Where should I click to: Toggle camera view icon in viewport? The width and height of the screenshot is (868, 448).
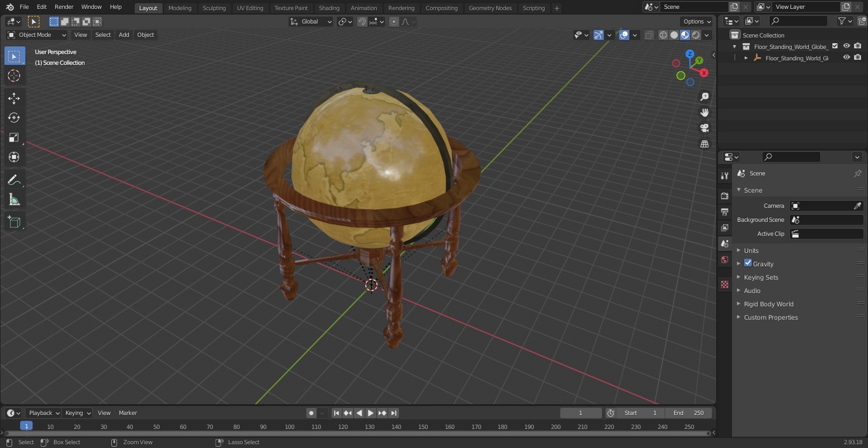pyautogui.click(x=705, y=128)
